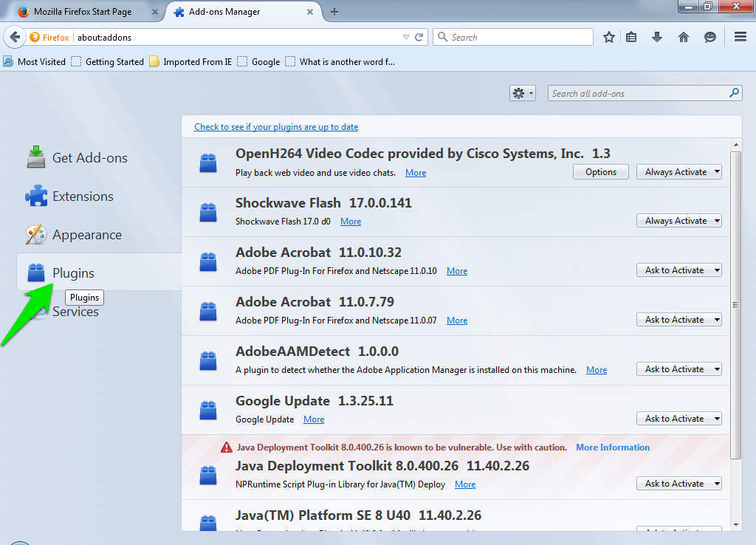The height and width of the screenshot is (545, 756).
Task: Click Options button for OpenH264 codec
Action: [601, 172]
